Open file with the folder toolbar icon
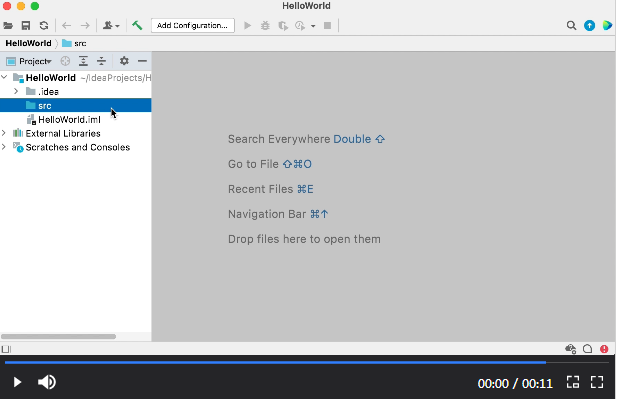 pyautogui.click(x=8, y=26)
